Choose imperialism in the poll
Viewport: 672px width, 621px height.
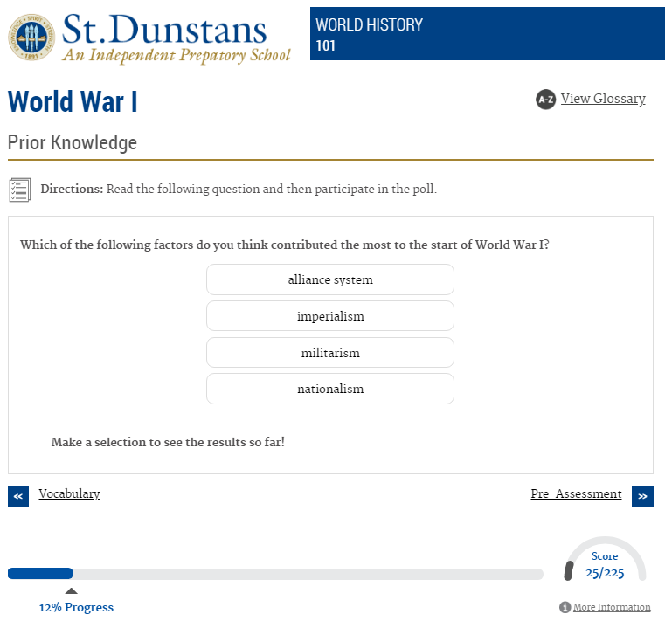(x=330, y=316)
